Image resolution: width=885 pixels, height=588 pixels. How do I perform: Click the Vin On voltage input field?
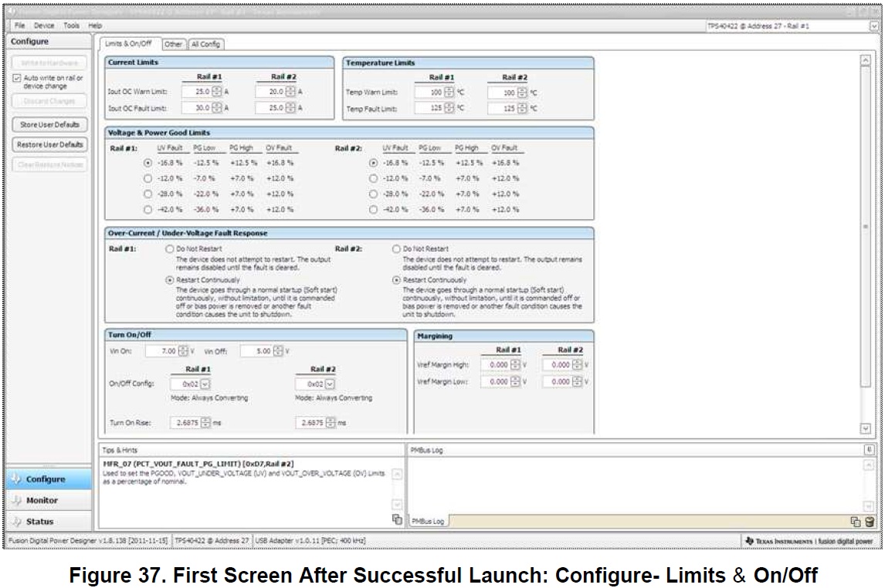(x=162, y=351)
